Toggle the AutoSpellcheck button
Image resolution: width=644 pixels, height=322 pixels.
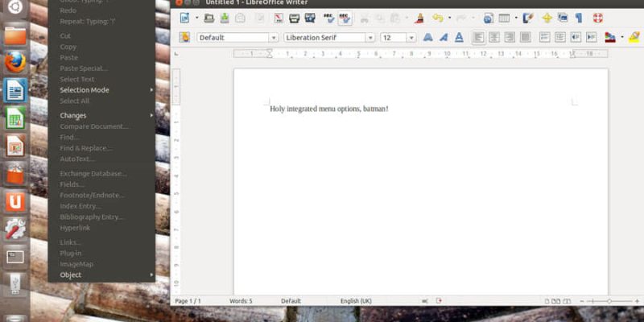pos(345,18)
